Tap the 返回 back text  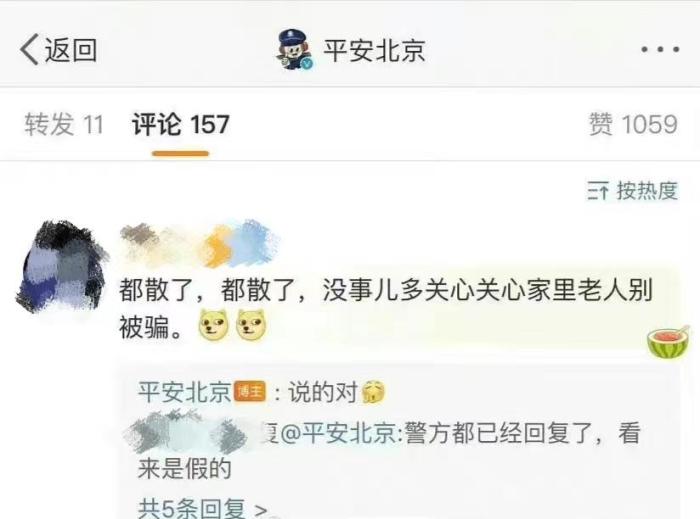[x=71, y=50]
